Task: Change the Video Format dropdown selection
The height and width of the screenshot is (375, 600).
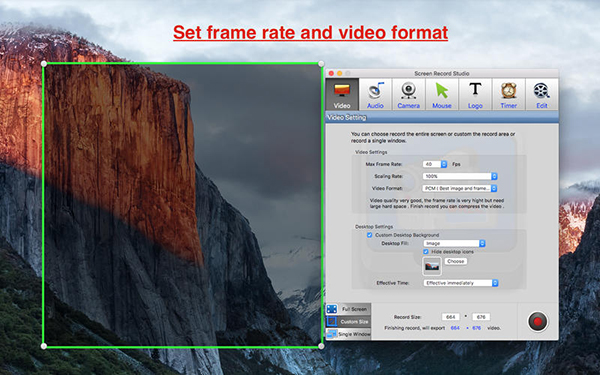Action: click(x=460, y=188)
